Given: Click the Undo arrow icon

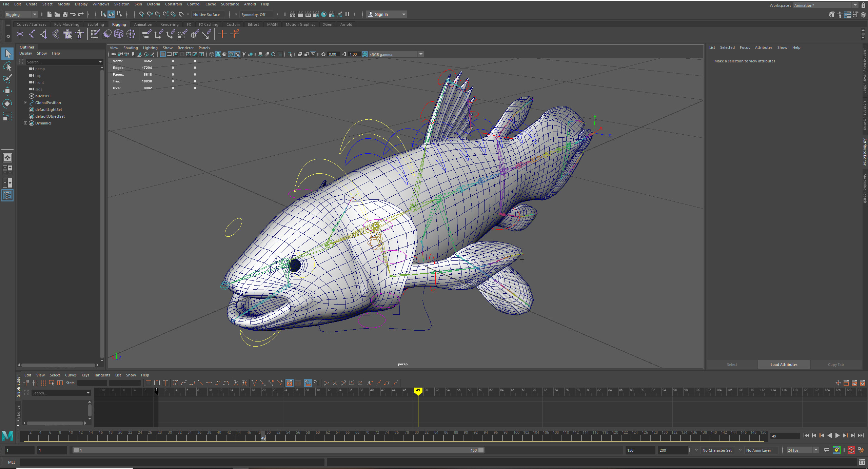Looking at the screenshot, I should [73, 14].
